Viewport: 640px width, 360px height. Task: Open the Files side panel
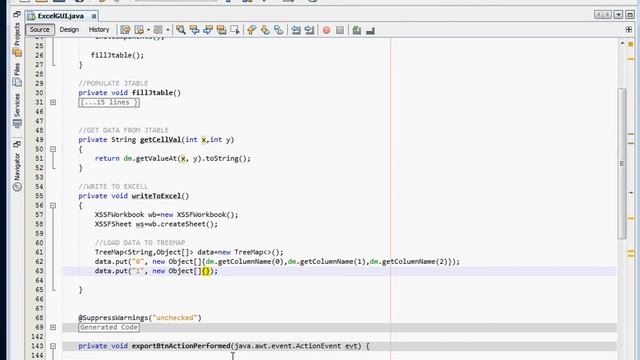click(x=17, y=74)
